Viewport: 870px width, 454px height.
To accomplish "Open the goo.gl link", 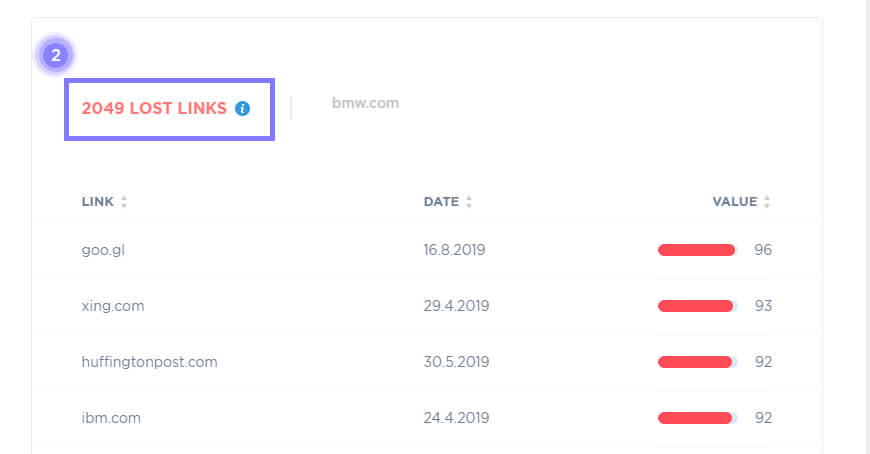I will [101, 250].
